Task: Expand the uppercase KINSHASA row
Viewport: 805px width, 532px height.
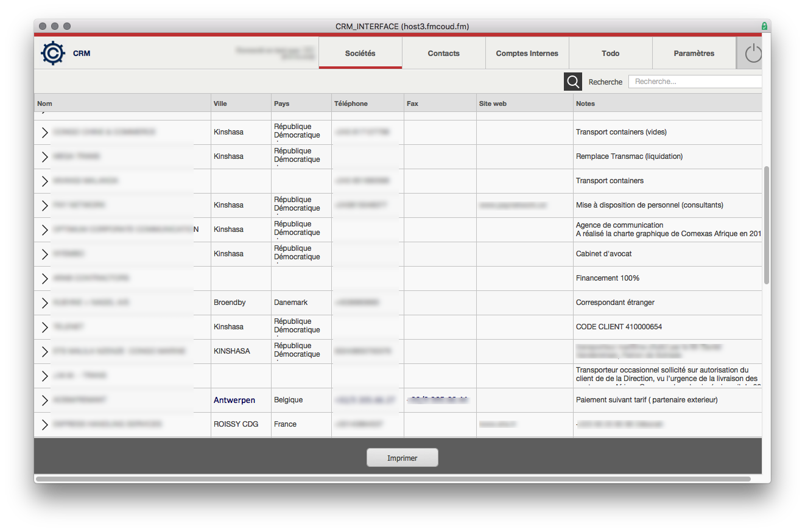Action: point(44,351)
